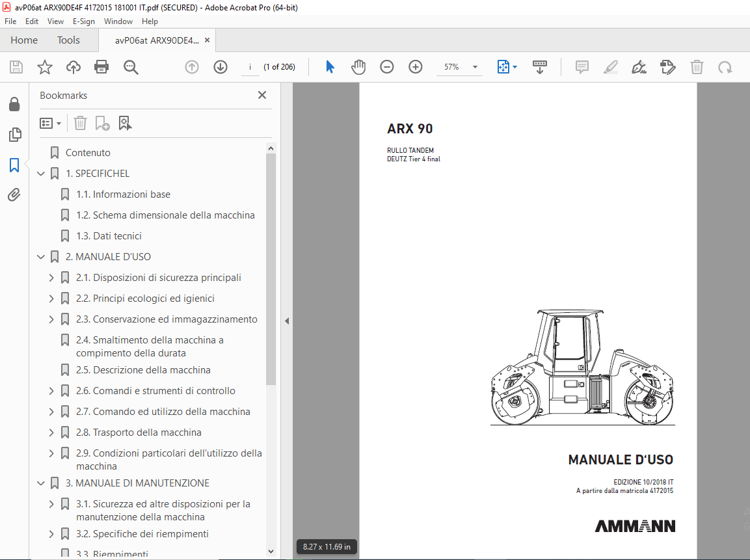Click the Fit page view icon

pyautogui.click(x=503, y=67)
